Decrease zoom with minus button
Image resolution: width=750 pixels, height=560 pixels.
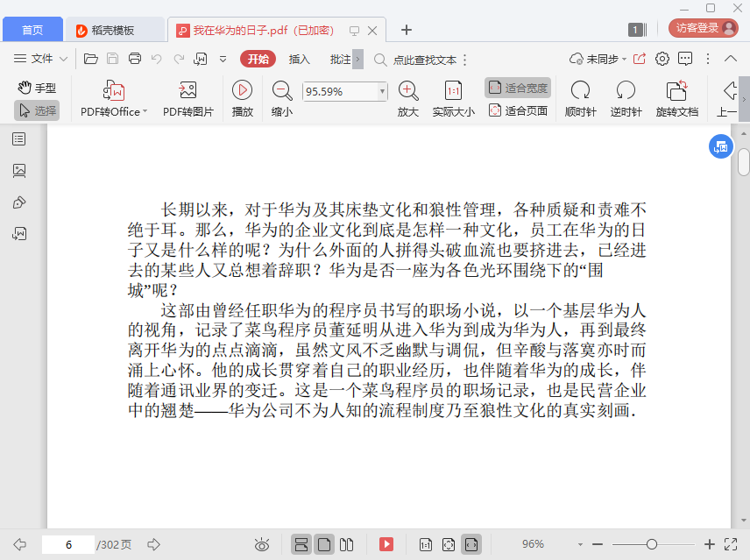tap(598, 544)
